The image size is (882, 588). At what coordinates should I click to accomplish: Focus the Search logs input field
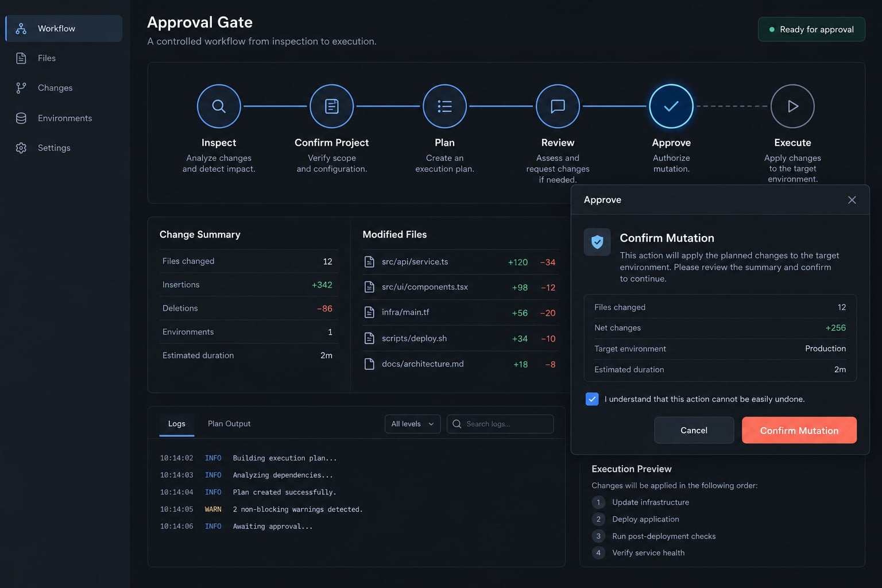coord(500,424)
